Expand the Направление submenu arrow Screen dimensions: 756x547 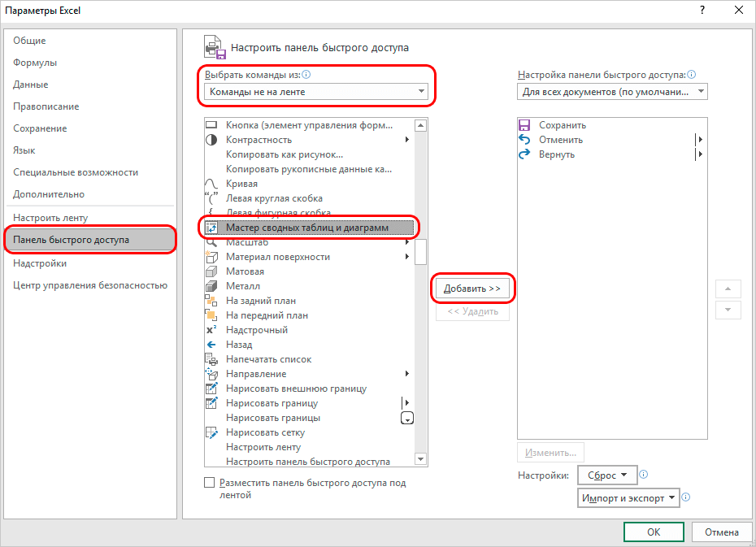pos(407,374)
